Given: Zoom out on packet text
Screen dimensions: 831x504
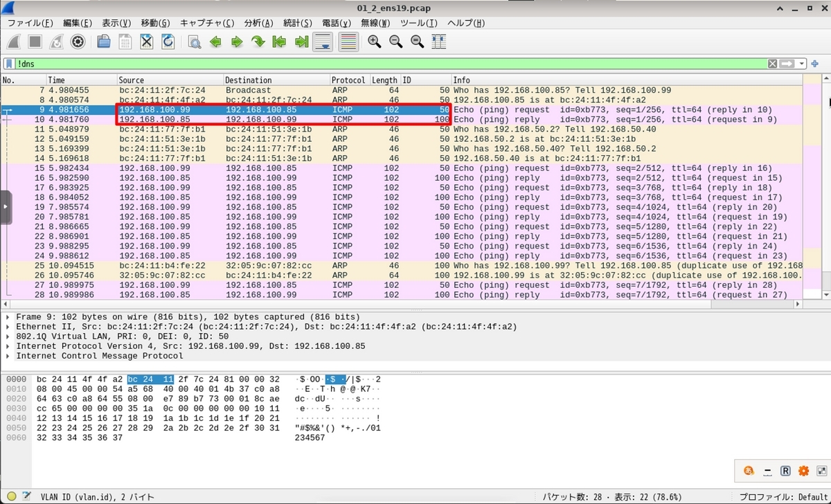Looking at the screenshot, I should point(396,42).
